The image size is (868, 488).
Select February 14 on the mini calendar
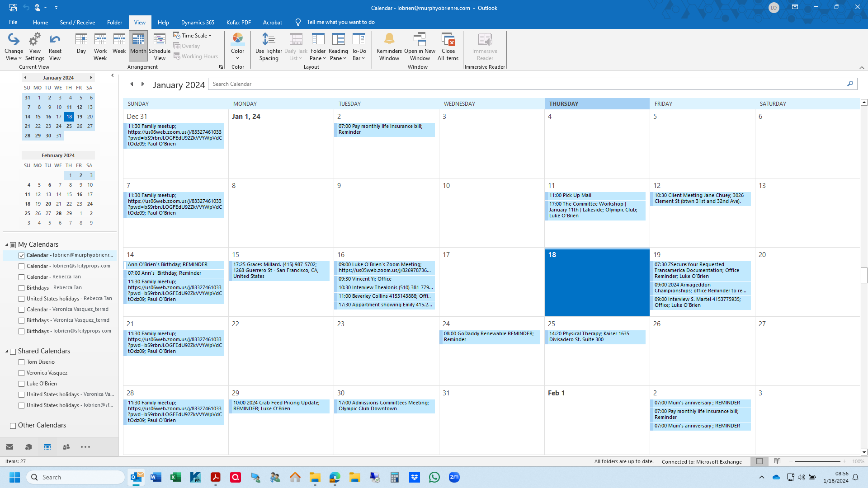(58, 194)
